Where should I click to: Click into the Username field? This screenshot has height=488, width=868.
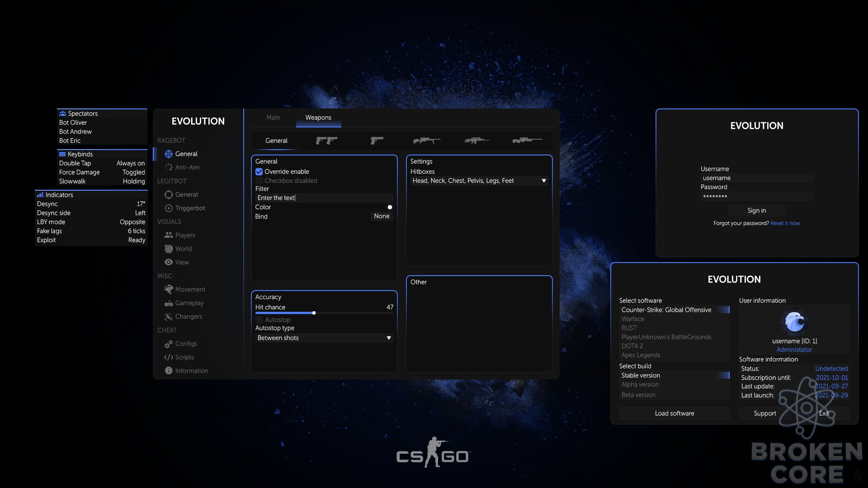[757, 178]
